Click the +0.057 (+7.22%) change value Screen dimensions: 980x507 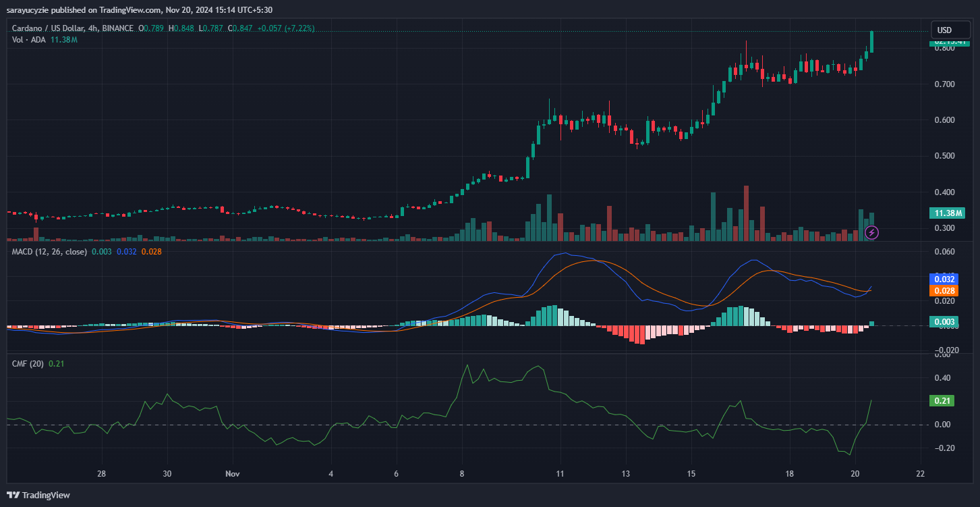286,29
